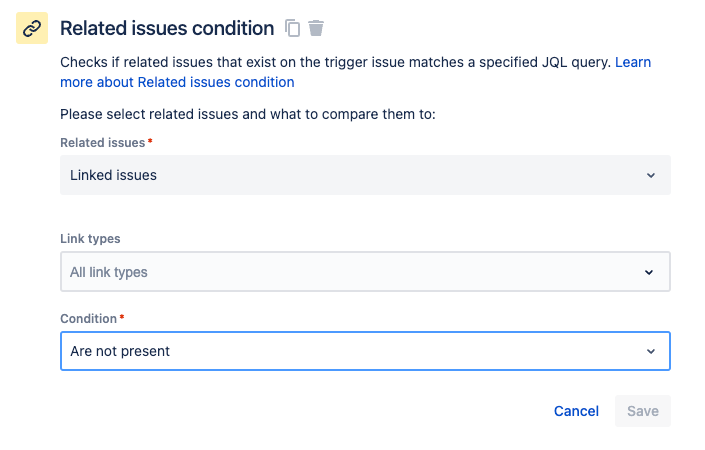The width and height of the screenshot is (705, 450).
Task: Click the 'Please select related issues' instruction text
Action: 247,114
